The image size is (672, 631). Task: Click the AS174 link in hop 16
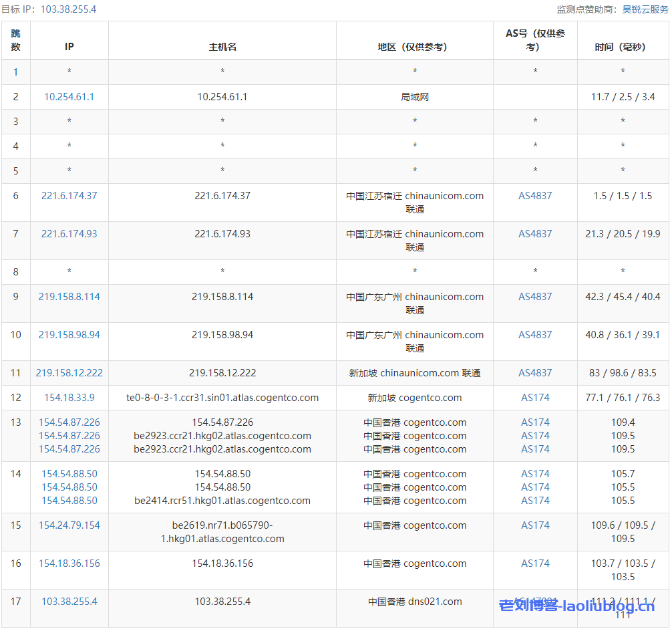(x=535, y=563)
